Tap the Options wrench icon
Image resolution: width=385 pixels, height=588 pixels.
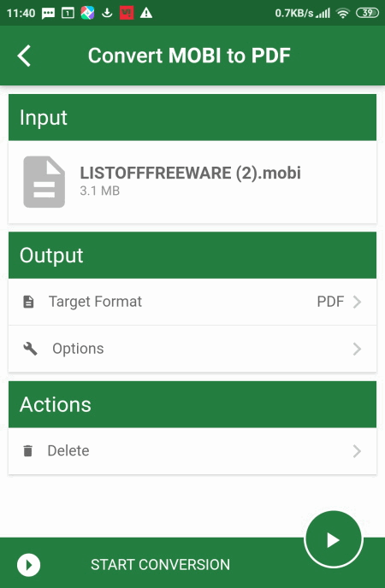click(30, 349)
